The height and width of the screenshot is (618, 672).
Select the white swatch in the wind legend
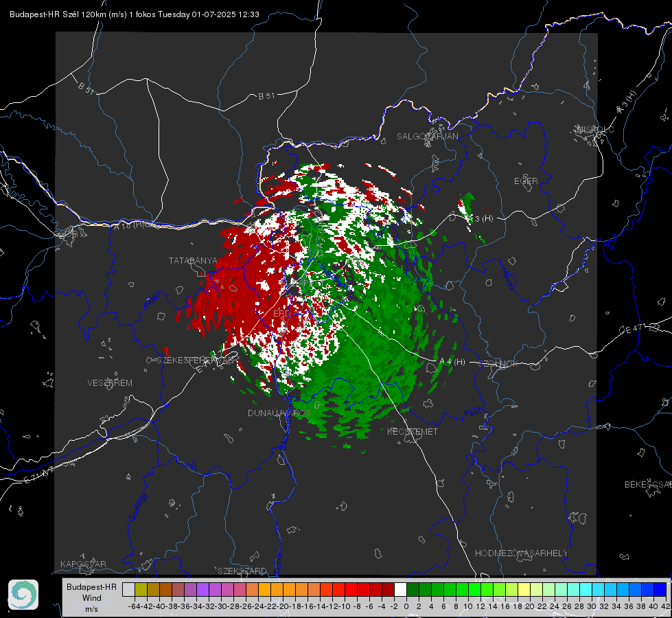400,589
